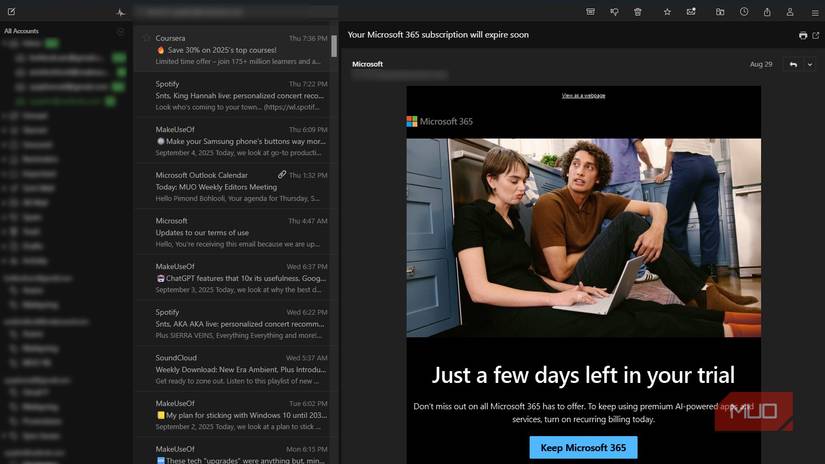Click the search field above the message list
Screen dimensions: 825x464
point(235,12)
